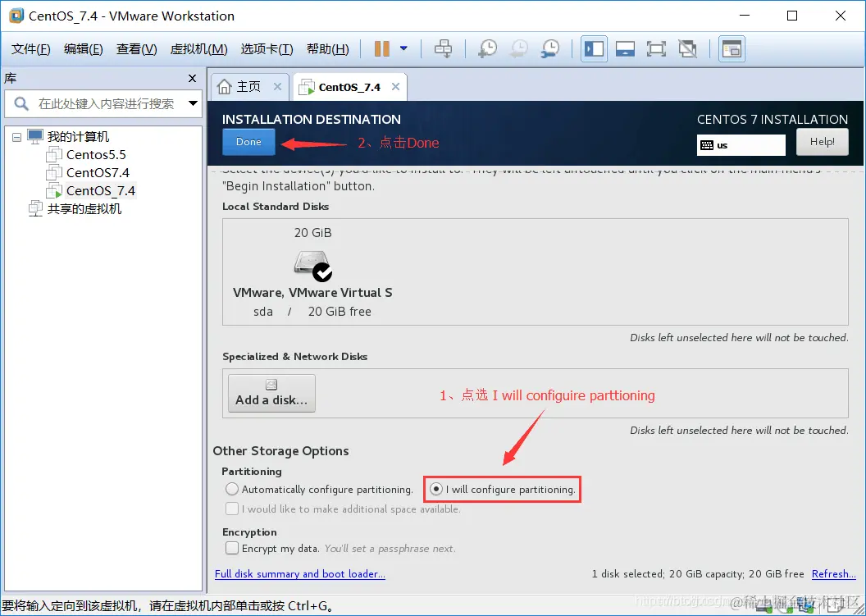Select 共享的虚拟机 in the library
The image size is (866, 616).
pyautogui.click(x=84, y=209)
